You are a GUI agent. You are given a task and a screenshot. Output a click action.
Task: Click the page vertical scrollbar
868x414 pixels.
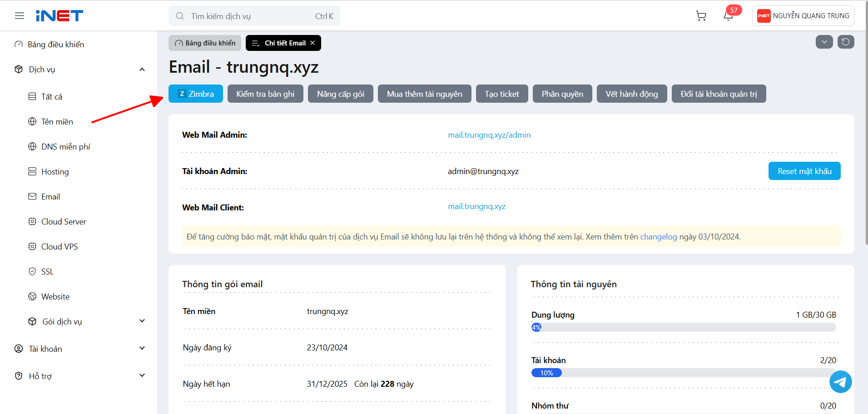866,123
